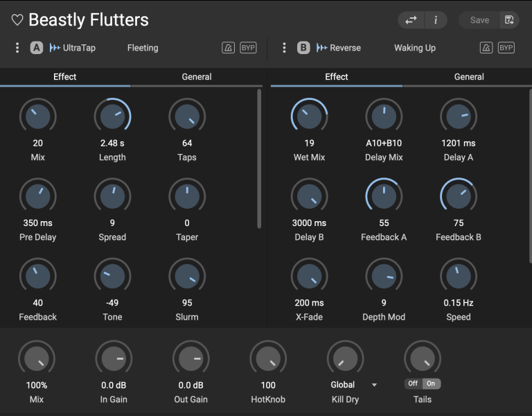This screenshot has height=416, width=532.
Task: Click the Wet Mix knob
Action: point(309,116)
